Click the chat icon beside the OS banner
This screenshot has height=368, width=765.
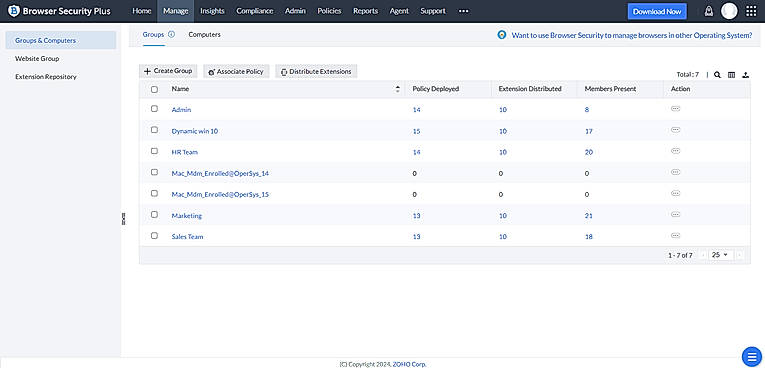[x=502, y=35]
